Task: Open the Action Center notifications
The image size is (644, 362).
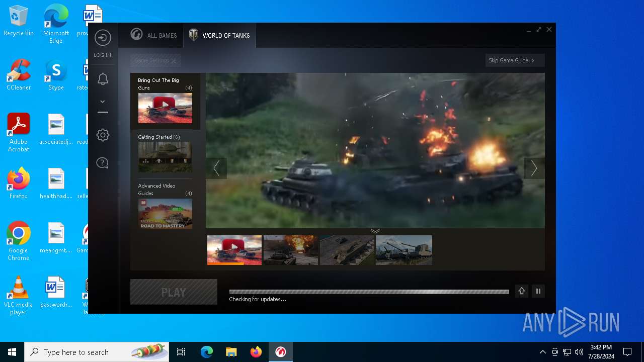Action: point(627,352)
